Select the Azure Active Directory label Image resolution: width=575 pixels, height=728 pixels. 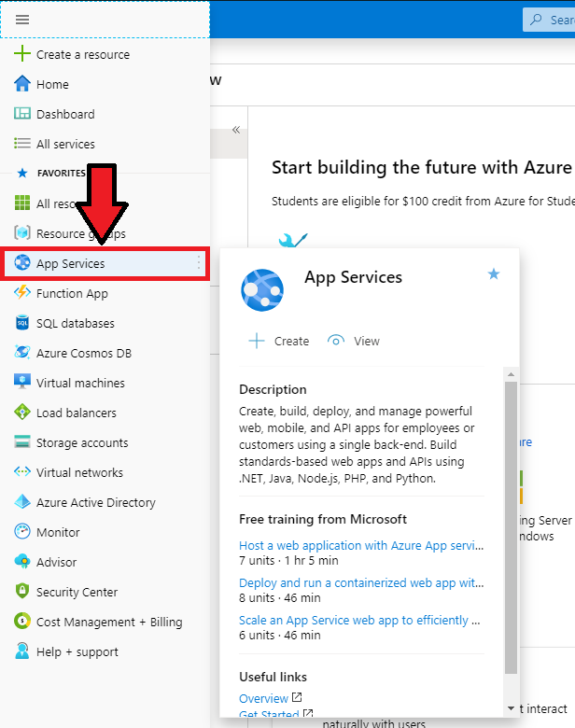coord(96,503)
